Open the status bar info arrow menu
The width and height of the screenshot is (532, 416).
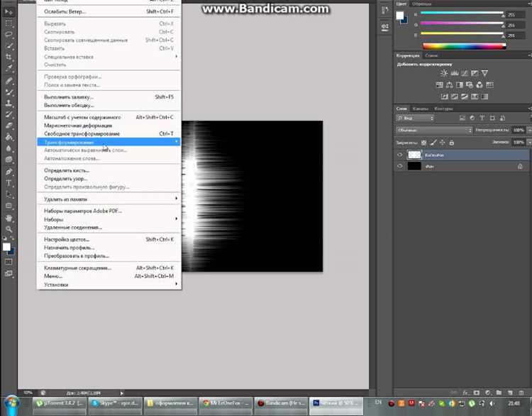pos(122,393)
